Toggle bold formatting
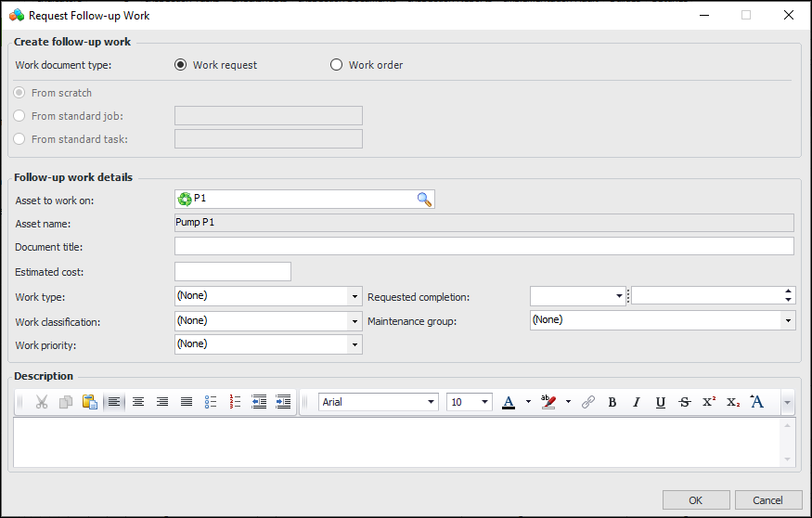 tap(612, 402)
